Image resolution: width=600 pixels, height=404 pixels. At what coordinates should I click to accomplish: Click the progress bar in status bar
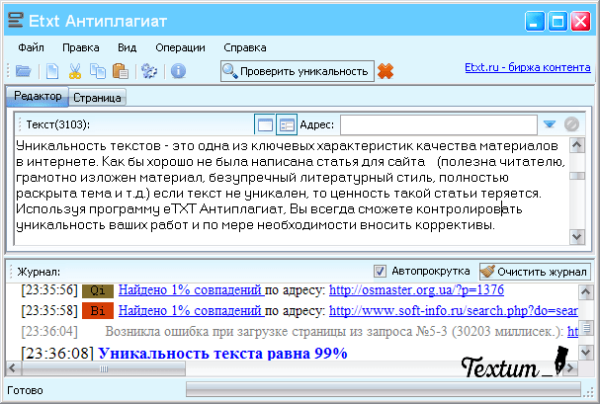[383, 390]
